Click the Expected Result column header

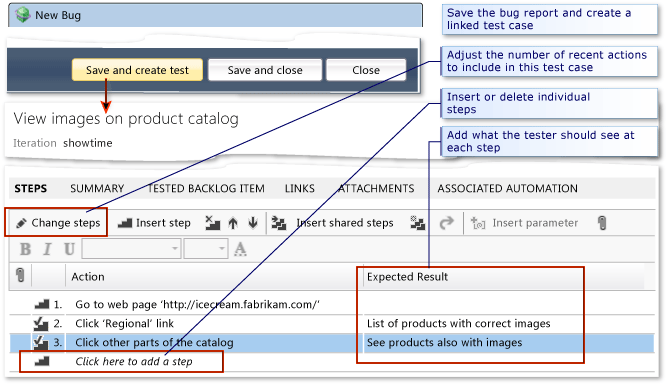pyautogui.click(x=407, y=277)
